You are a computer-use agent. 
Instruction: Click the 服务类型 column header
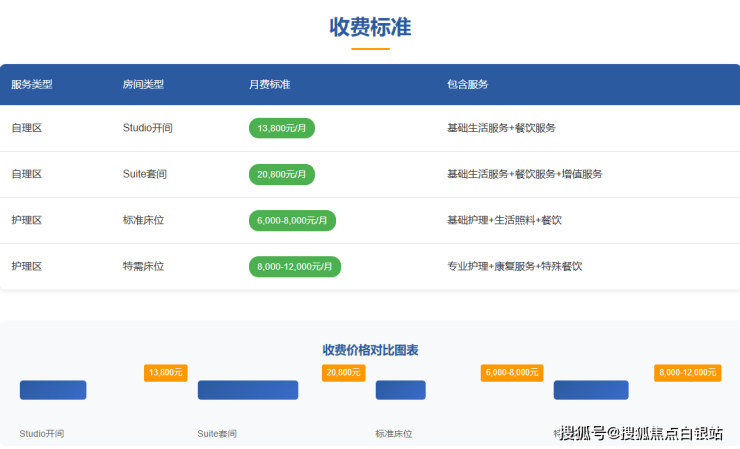[32, 85]
